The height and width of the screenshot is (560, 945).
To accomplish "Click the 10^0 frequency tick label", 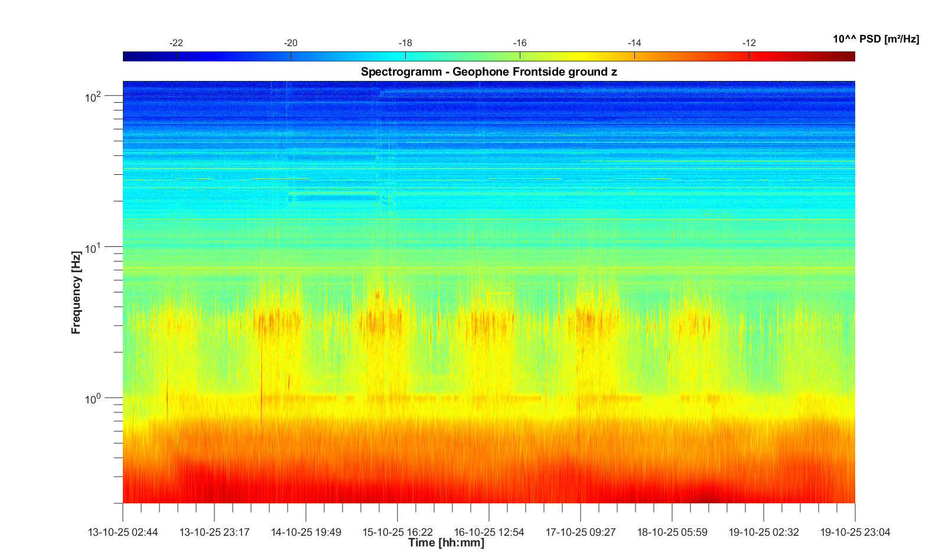I will (x=93, y=399).
